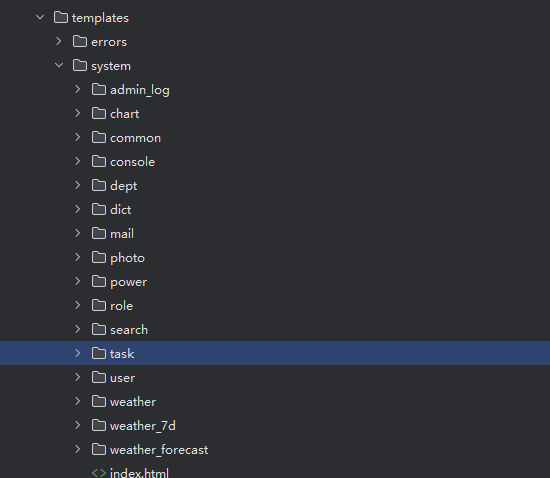Collapse the templates folder chevron
This screenshot has width=550, height=478.
click(40, 17)
